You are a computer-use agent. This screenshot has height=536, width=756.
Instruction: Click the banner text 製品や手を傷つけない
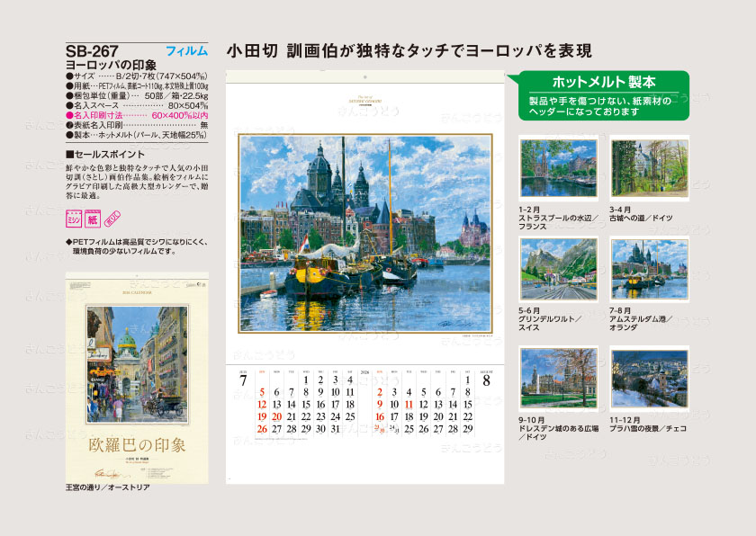pyautogui.click(x=599, y=106)
